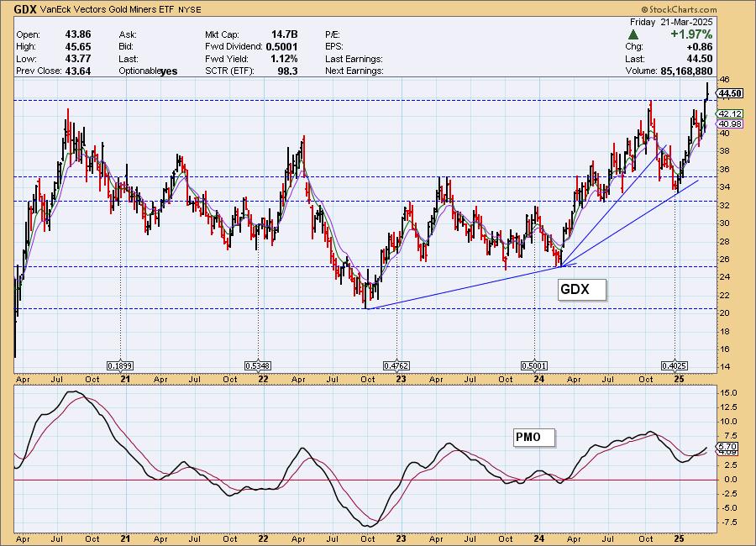Image resolution: width=756 pixels, height=546 pixels.
Task: Click the 'Last Earnings:' label
Action: pos(354,59)
